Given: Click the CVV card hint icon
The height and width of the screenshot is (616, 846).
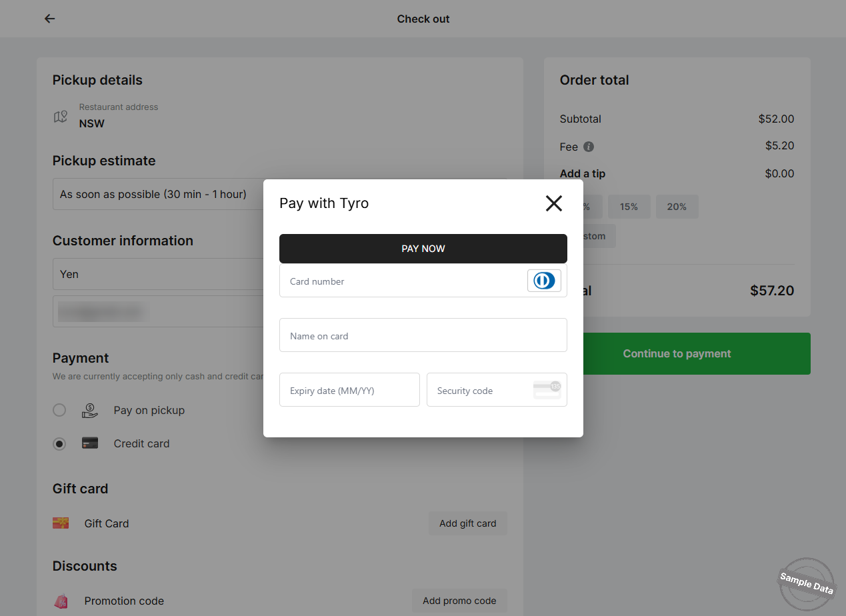Looking at the screenshot, I should (547, 390).
